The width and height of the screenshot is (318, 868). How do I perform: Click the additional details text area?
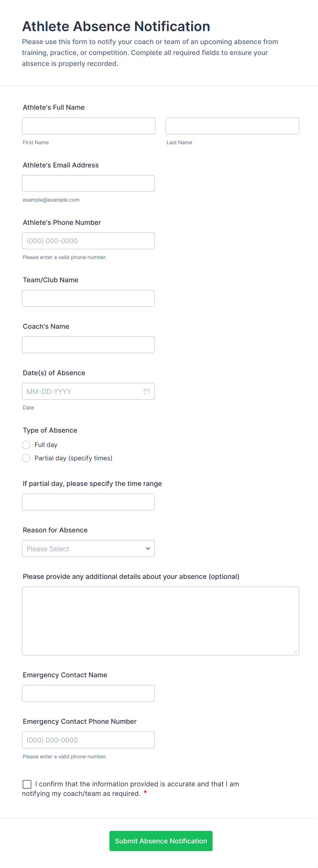pyautogui.click(x=160, y=621)
